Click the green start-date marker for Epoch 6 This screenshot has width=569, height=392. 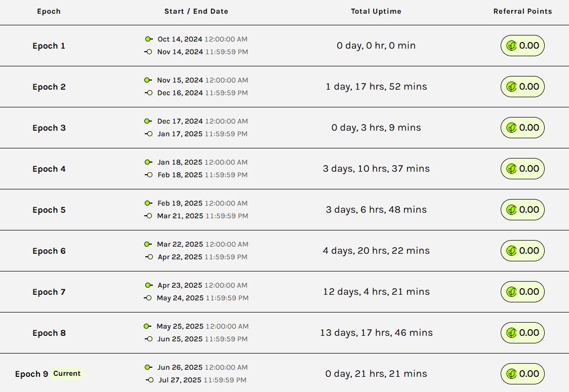point(148,244)
